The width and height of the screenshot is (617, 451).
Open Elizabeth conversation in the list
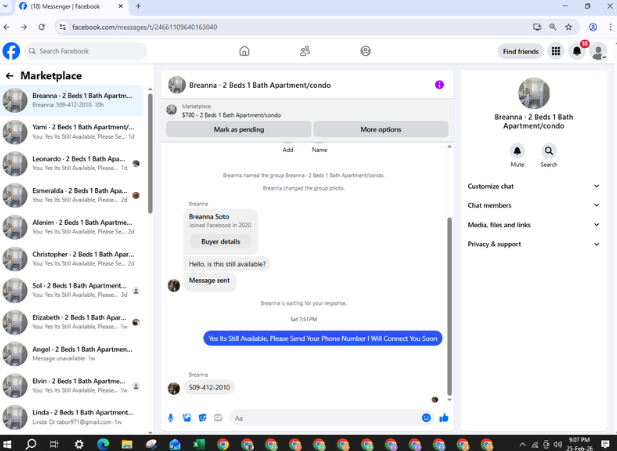pyautogui.click(x=72, y=322)
